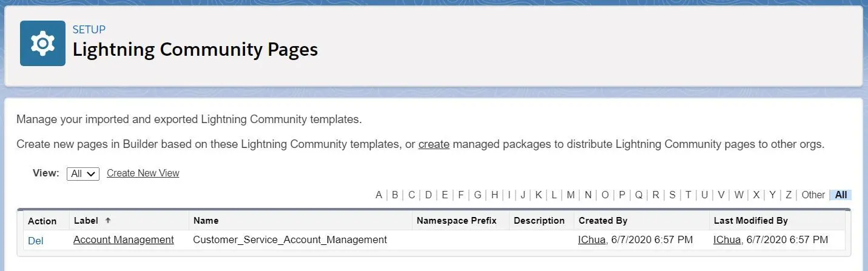Open the View dropdown set to All
This screenshot has height=271, width=868.
[83, 173]
